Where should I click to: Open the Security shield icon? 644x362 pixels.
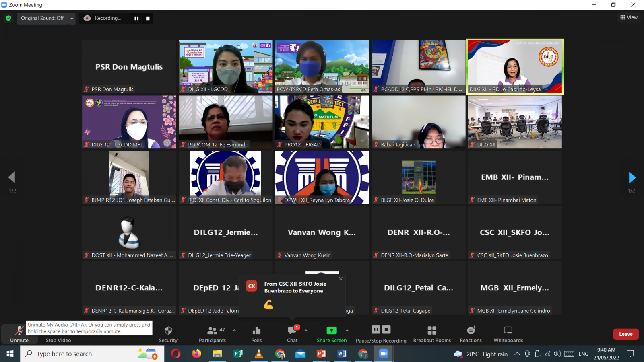(x=168, y=330)
